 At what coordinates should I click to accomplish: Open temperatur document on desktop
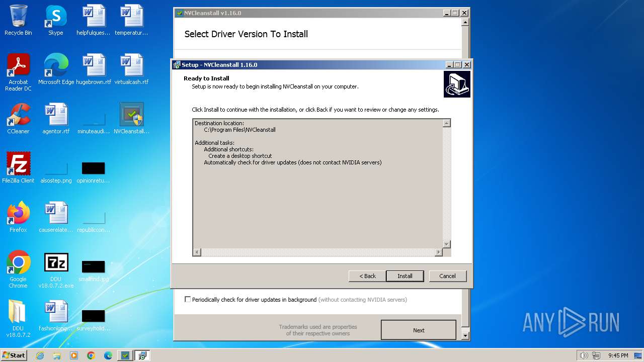click(x=131, y=20)
